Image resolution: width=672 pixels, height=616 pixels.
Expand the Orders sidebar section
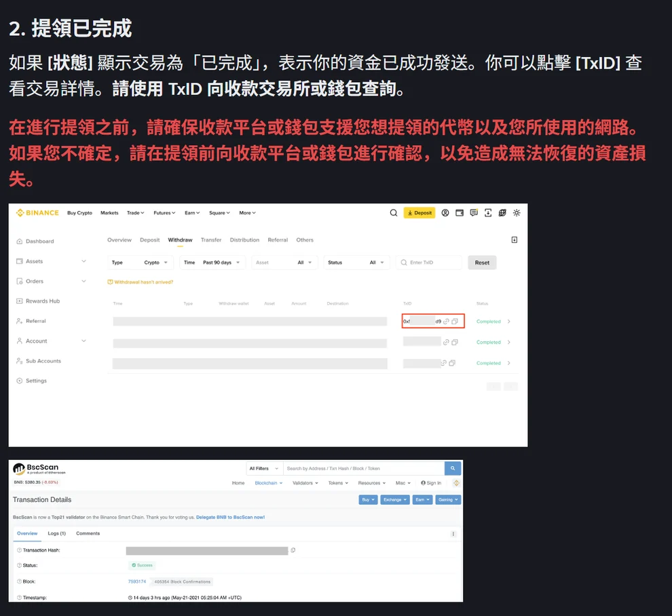(x=83, y=281)
